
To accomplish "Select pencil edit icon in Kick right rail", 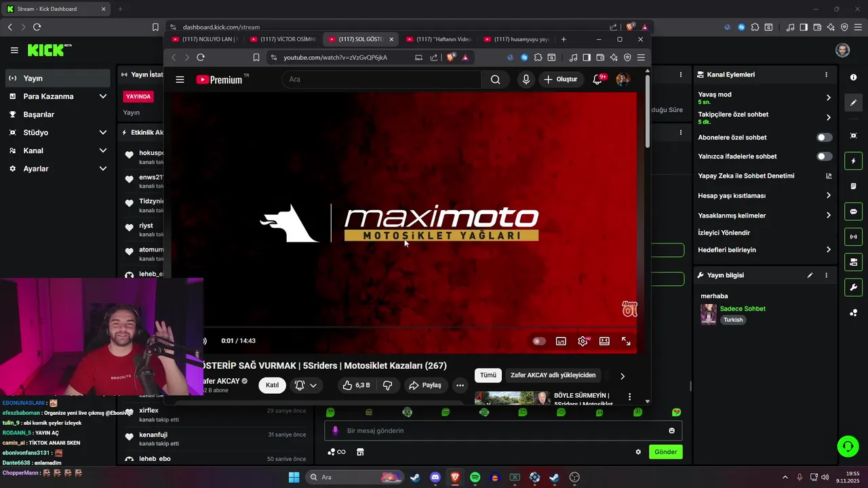I will (x=853, y=103).
